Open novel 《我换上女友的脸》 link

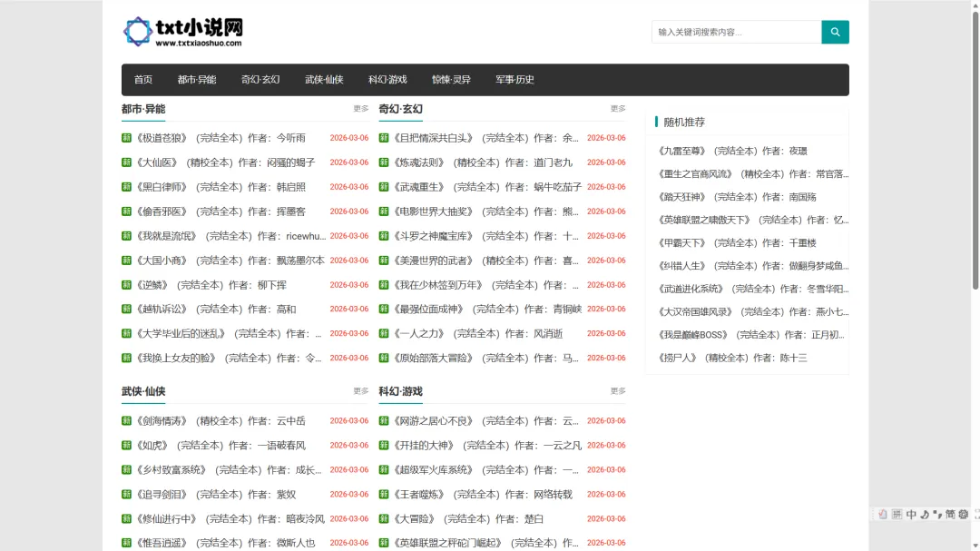coord(228,358)
